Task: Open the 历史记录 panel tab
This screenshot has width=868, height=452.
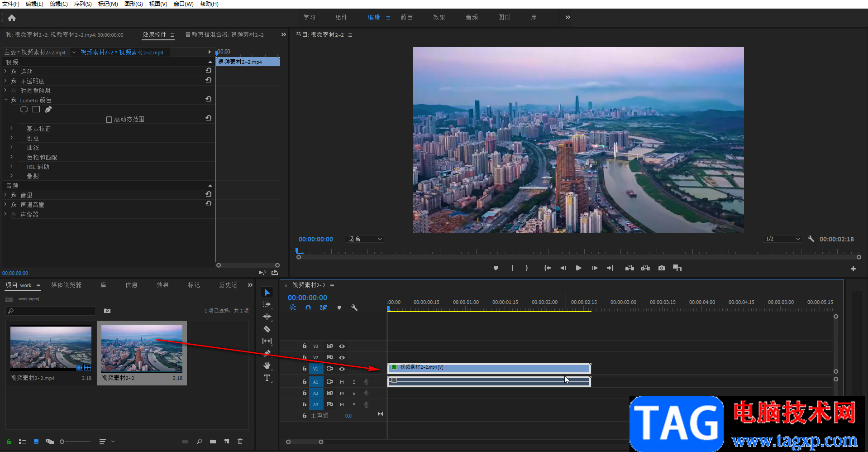Action: click(x=228, y=285)
